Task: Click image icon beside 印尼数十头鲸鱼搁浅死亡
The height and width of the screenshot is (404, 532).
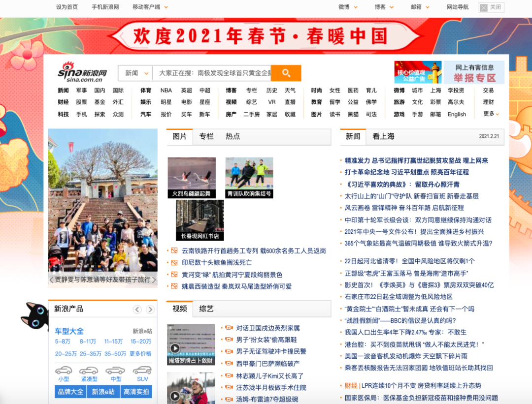Action: pyautogui.click(x=174, y=262)
